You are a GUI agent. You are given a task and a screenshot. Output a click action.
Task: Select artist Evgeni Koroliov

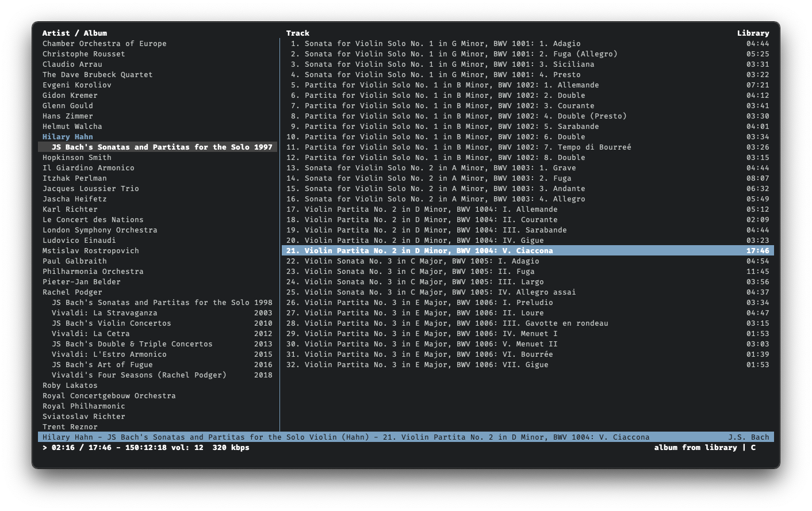(76, 85)
